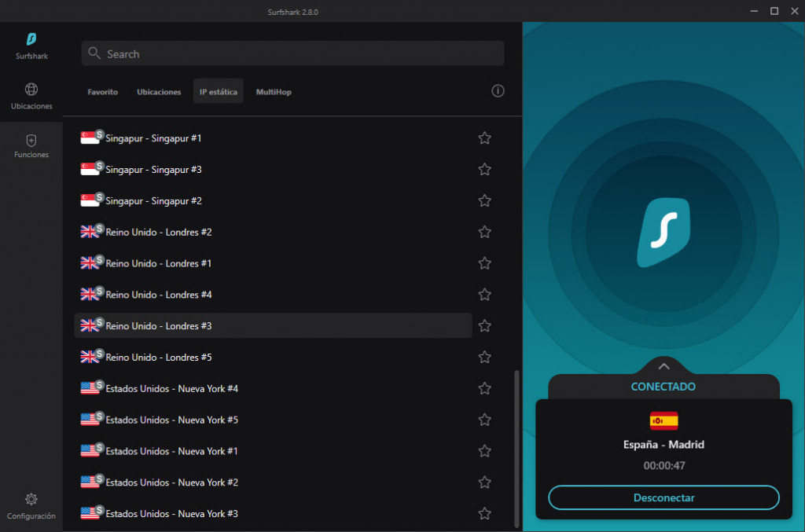Click the server list scrollbar
805x532 pixels.
516,449
